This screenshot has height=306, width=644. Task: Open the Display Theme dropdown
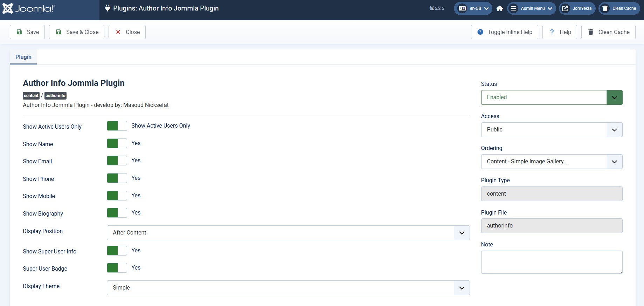click(x=288, y=288)
